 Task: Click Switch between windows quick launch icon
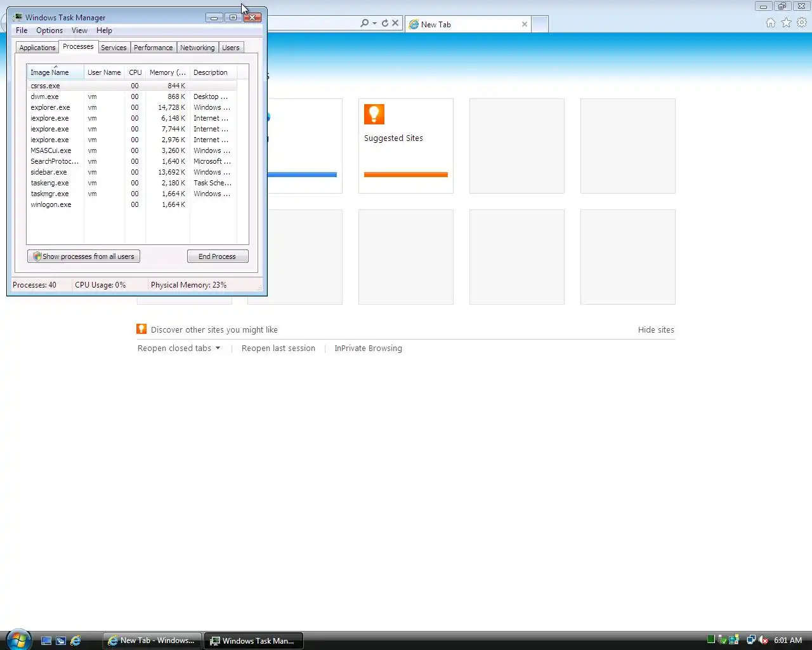61,640
